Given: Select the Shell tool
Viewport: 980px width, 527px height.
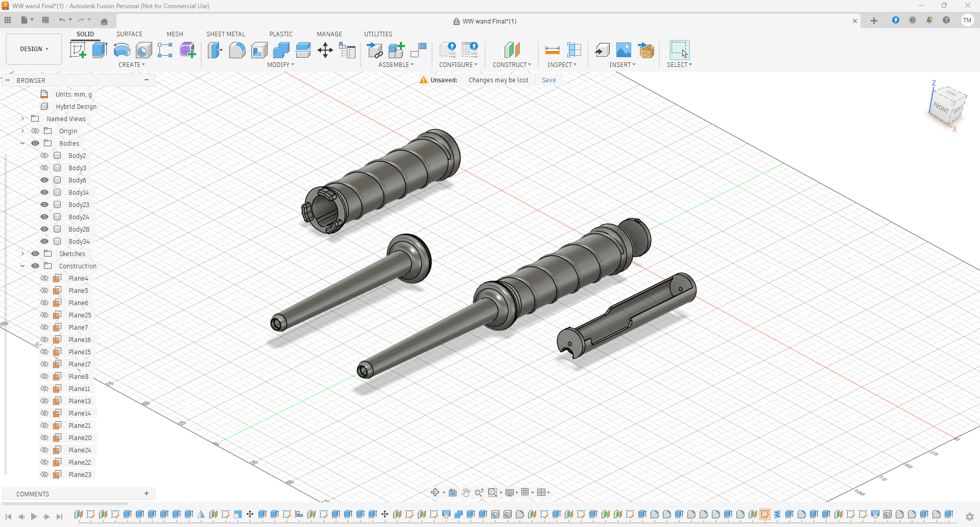Looking at the screenshot, I should [259, 50].
